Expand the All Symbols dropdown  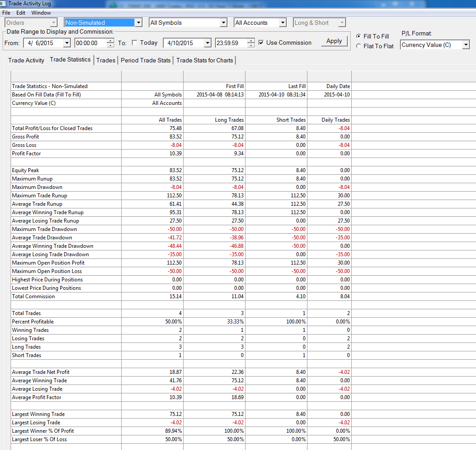pyautogui.click(x=223, y=23)
